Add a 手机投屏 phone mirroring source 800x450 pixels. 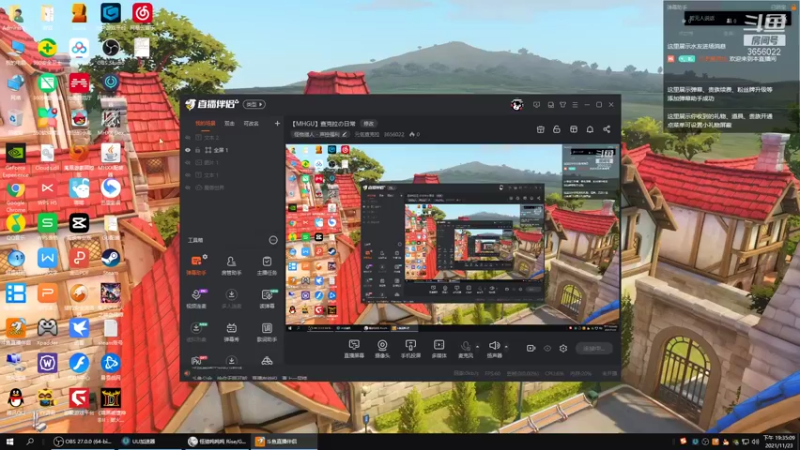tap(410, 349)
